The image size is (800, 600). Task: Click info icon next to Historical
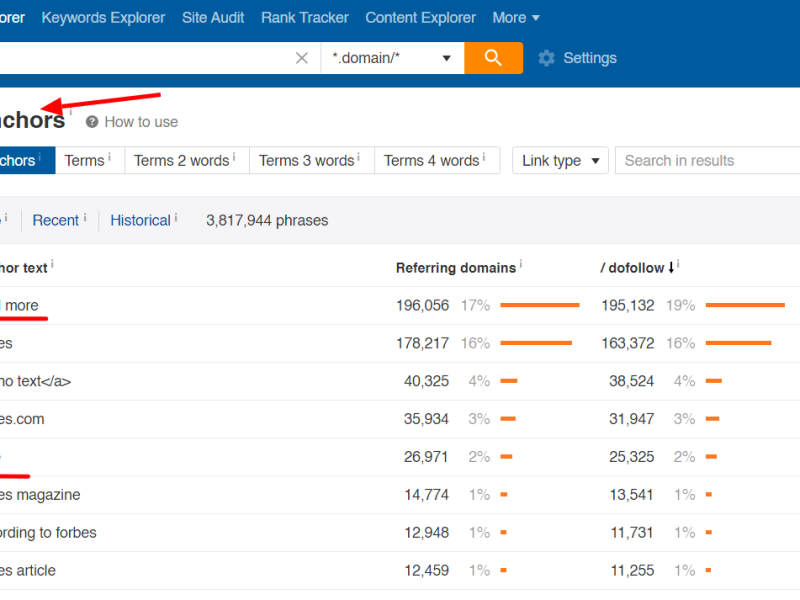(x=176, y=217)
